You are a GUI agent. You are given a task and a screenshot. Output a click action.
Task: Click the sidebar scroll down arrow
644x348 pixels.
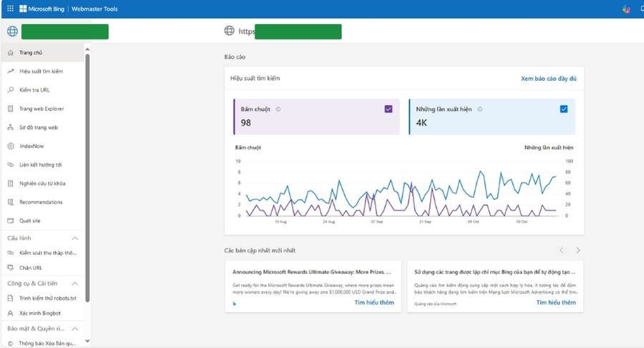[x=87, y=341]
